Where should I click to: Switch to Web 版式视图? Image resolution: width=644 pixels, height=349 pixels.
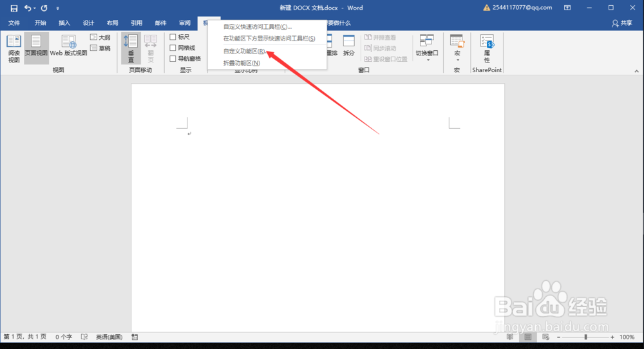69,46
